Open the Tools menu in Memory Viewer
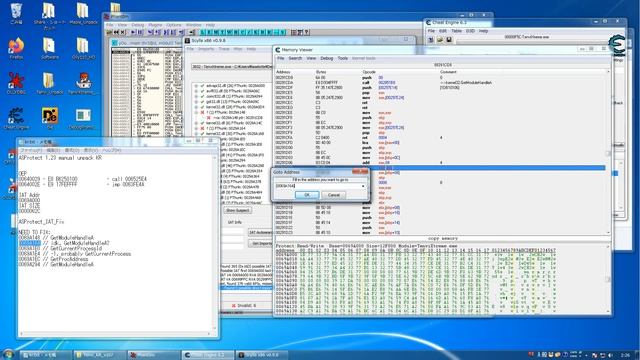The image size is (640, 360). (342, 58)
